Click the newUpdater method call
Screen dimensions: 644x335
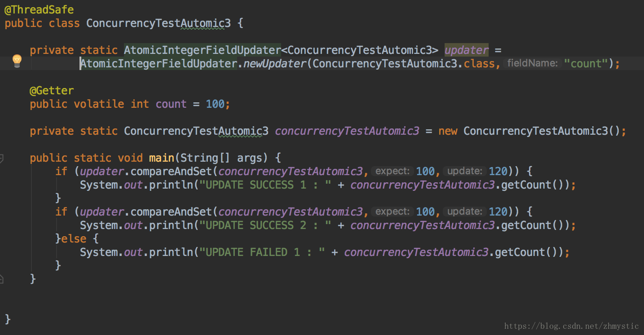(x=274, y=63)
